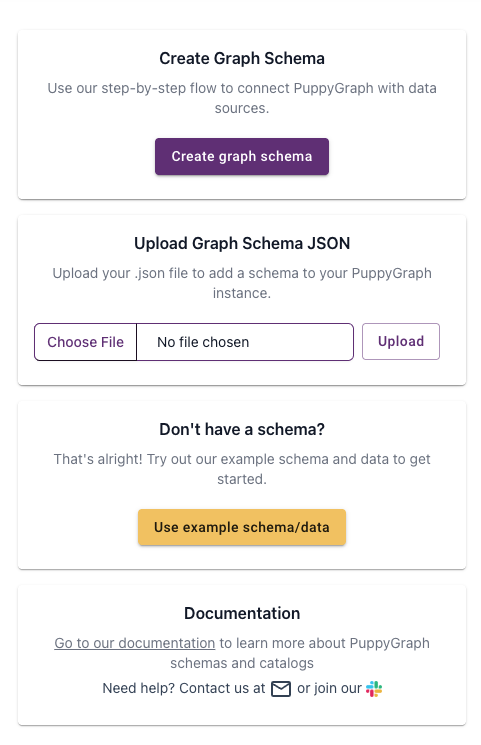Go to our documentation link
Viewport: 481px width, 745px height.
(x=135, y=643)
